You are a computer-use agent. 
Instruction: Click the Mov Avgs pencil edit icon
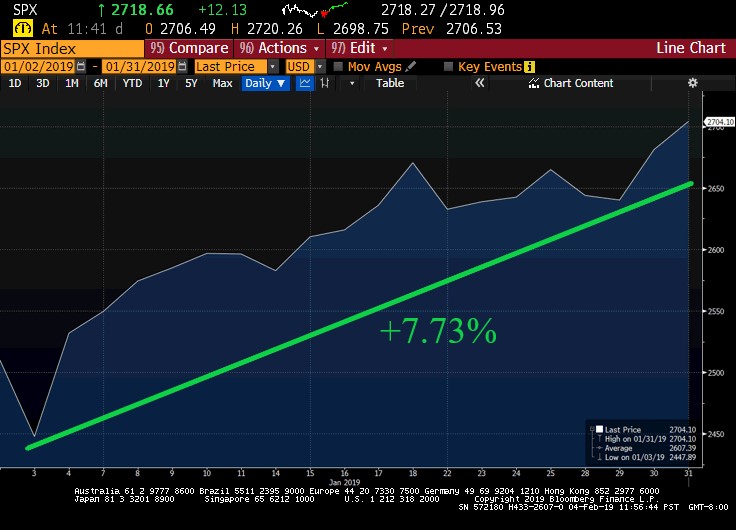[x=411, y=66]
